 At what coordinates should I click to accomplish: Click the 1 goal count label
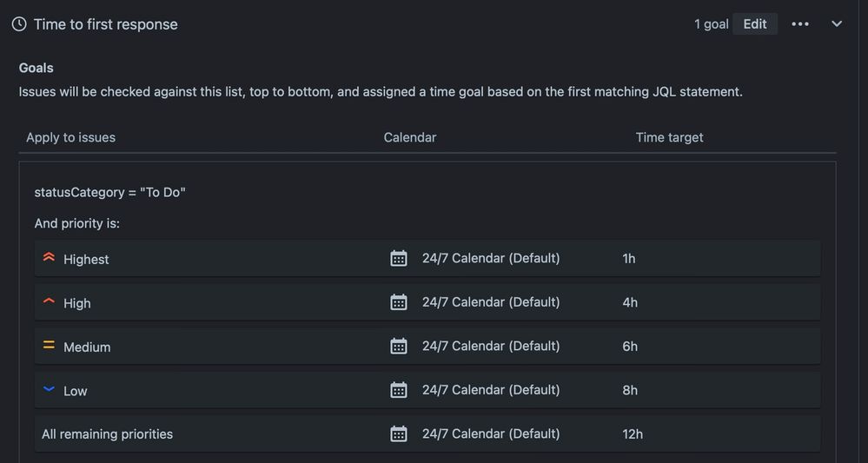point(711,24)
